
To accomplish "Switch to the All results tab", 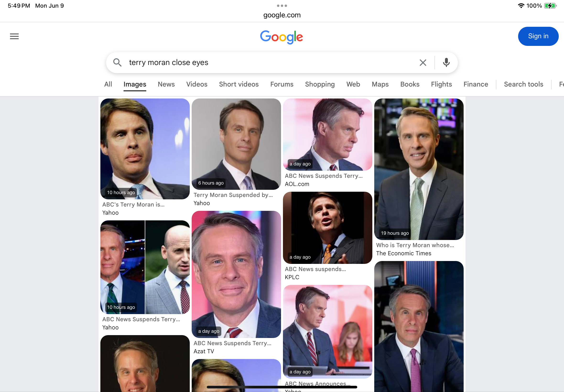I will pos(108,84).
